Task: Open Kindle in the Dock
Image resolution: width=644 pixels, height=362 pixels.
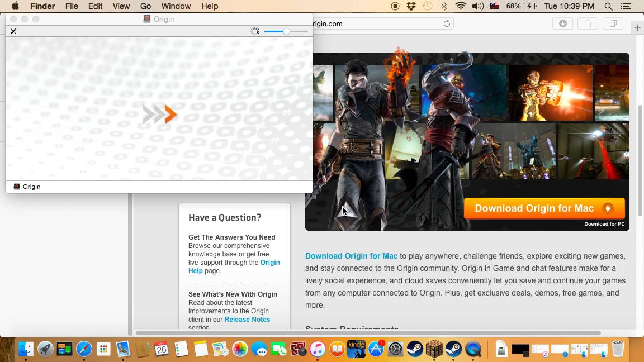Action: pyautogui.click(x=356, y=349)
